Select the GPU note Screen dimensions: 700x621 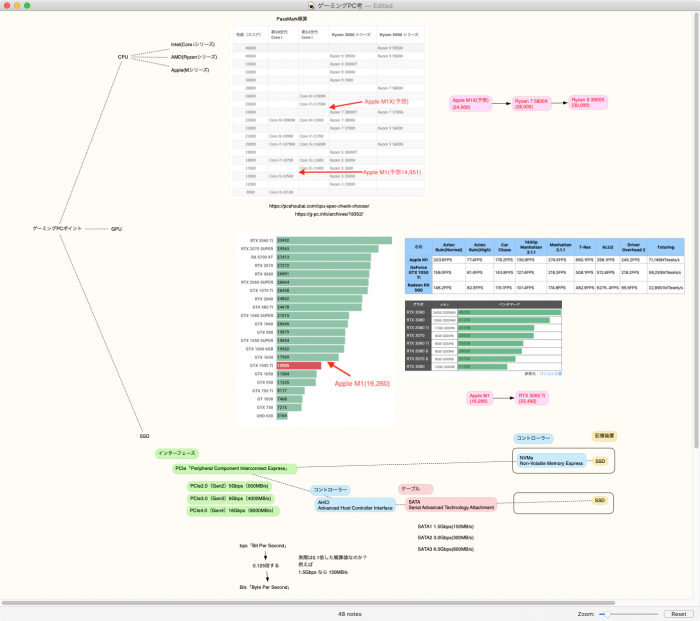(116, 229)
